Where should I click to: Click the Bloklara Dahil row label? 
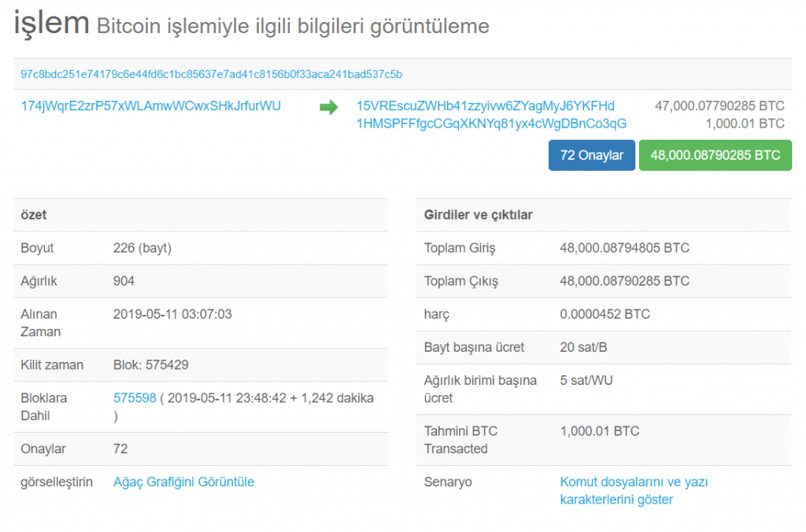coord(44,407)
